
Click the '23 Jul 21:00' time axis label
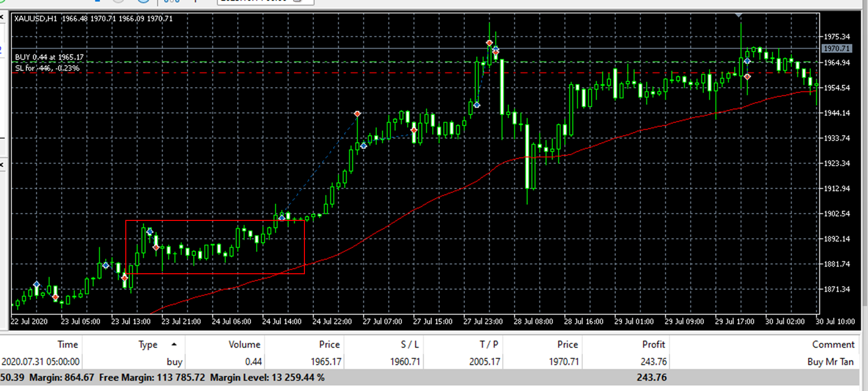(x=181, y=322)
